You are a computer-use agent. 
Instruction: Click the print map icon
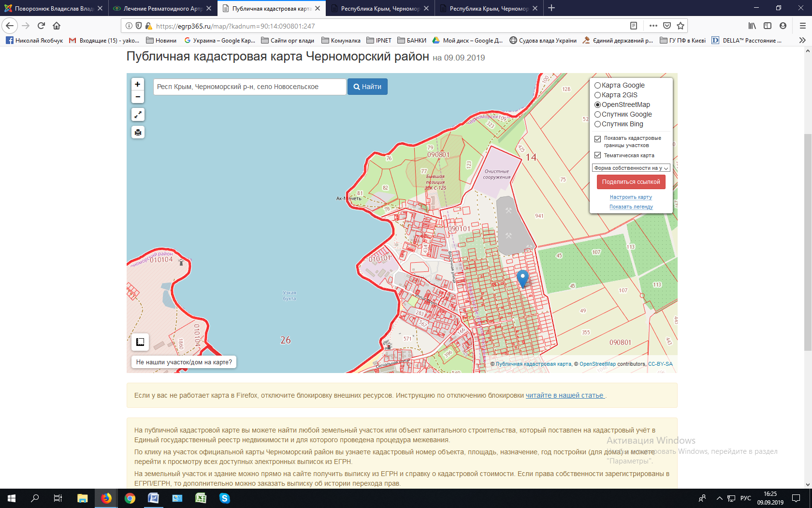pyautogui.click(x=138, y=133)
